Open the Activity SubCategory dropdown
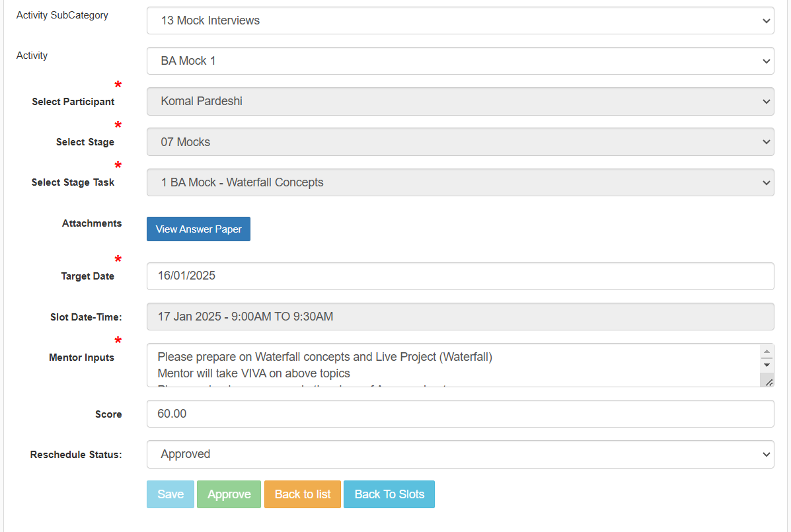 tap(459, 20)
